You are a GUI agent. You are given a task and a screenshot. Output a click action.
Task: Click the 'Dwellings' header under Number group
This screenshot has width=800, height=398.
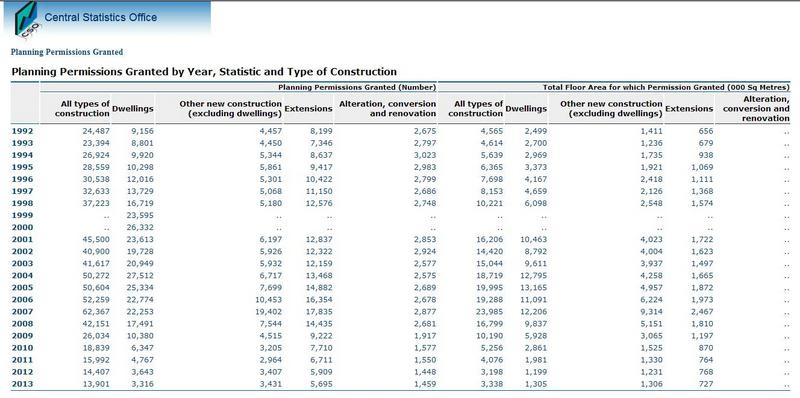[x=133, y=109]
